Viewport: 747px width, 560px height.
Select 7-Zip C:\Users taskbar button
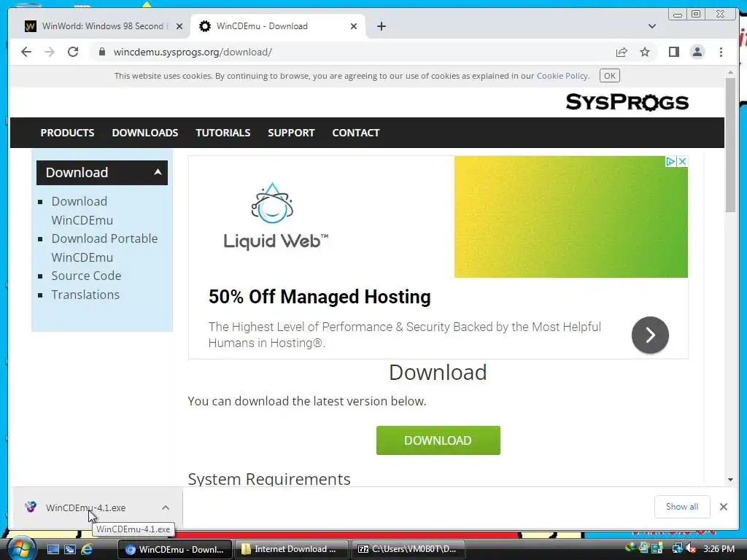(x=407, y=549)
